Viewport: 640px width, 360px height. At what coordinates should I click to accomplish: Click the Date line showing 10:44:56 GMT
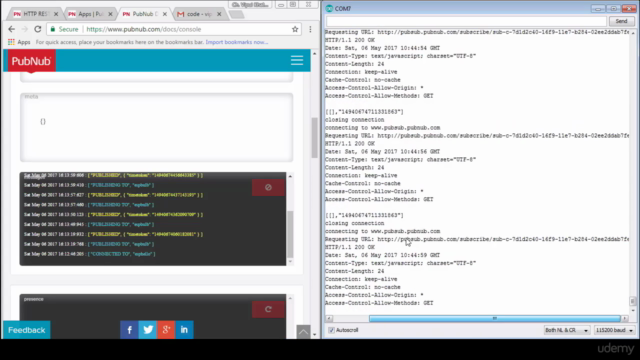pyautogui.click(x=382, y=151)
